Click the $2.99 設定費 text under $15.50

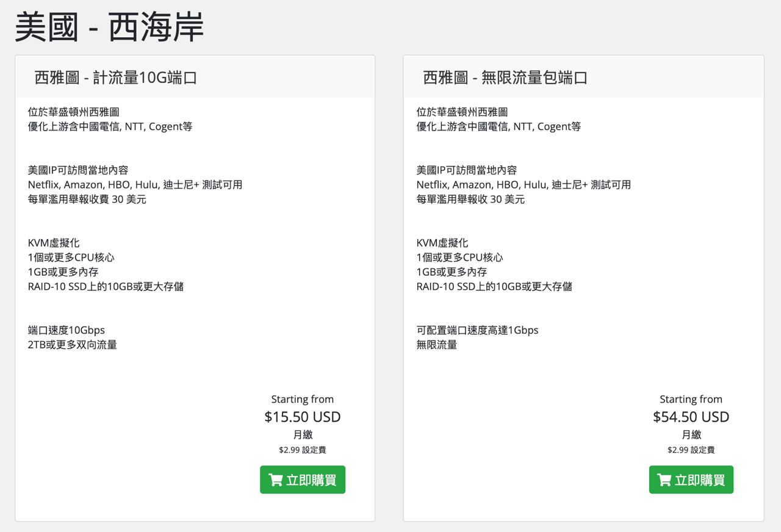(302, 450)
